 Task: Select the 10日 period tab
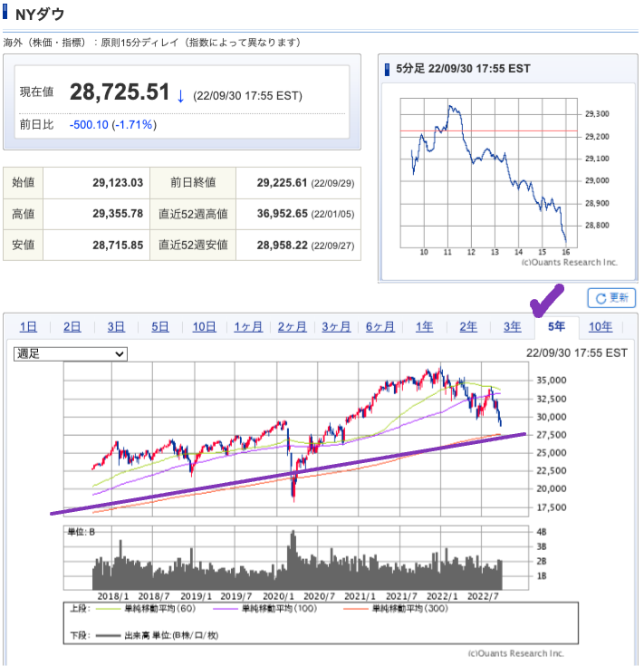click(x=204, y=326)
